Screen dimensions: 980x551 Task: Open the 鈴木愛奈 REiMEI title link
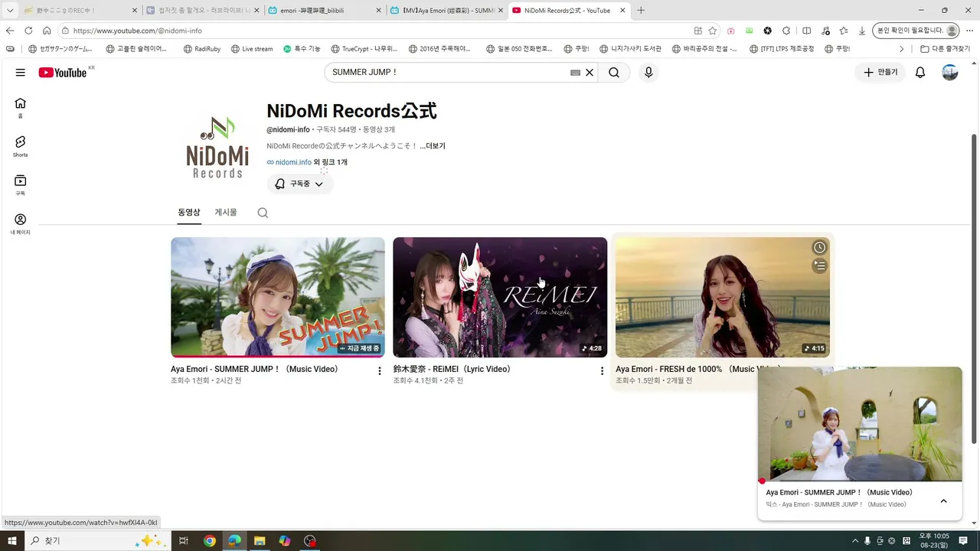[452, 369]
